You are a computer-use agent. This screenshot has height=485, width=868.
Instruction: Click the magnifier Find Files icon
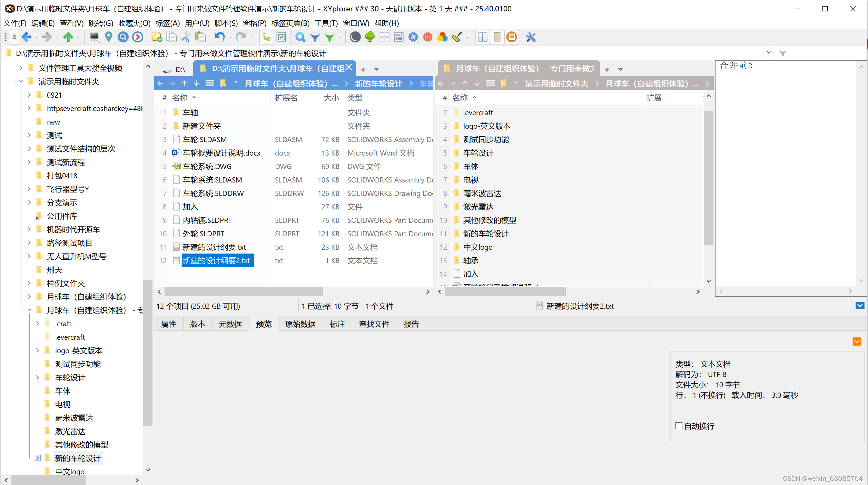coord(300,37)
